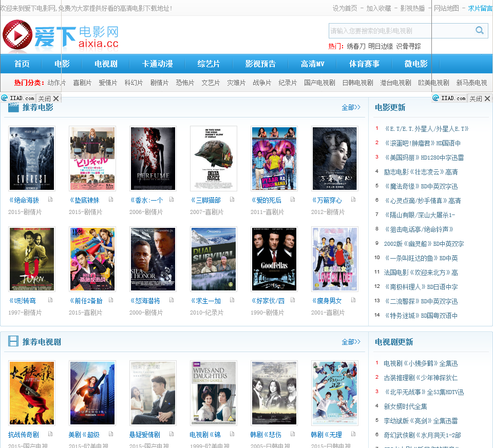Click the document icon beside 《瘦身男女

[353, 300]
